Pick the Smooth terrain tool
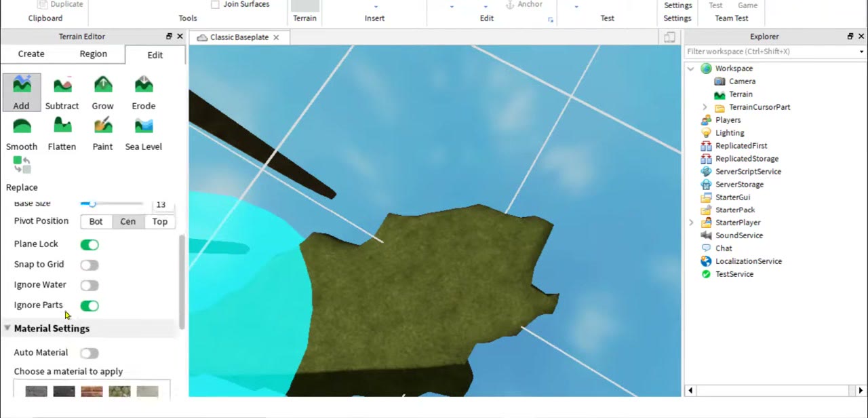 coord(22,133)
